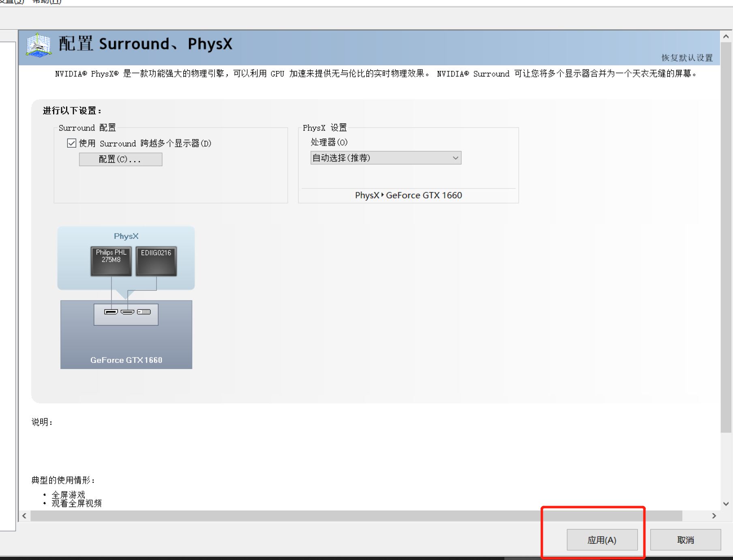Click the 全屏游戏 list item
Image resolution: width=733 pixels, height=560 pixels.
coord(68,495)
